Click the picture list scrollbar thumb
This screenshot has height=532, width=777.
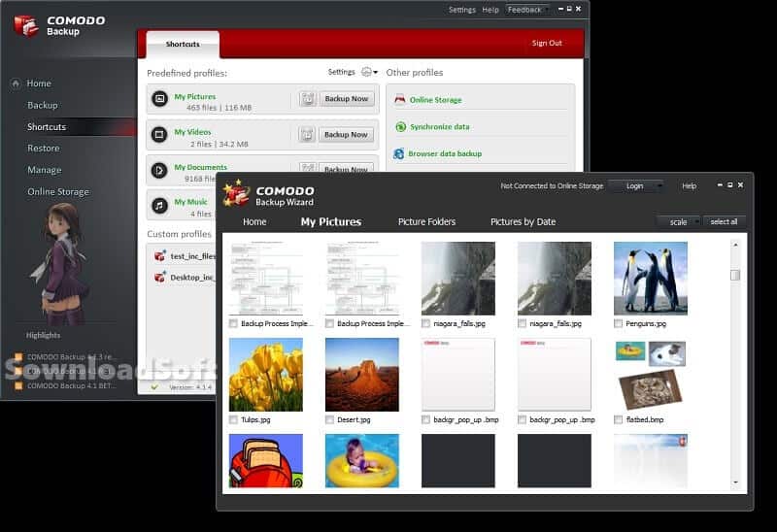pyautogui.click(x=735, y=275)
